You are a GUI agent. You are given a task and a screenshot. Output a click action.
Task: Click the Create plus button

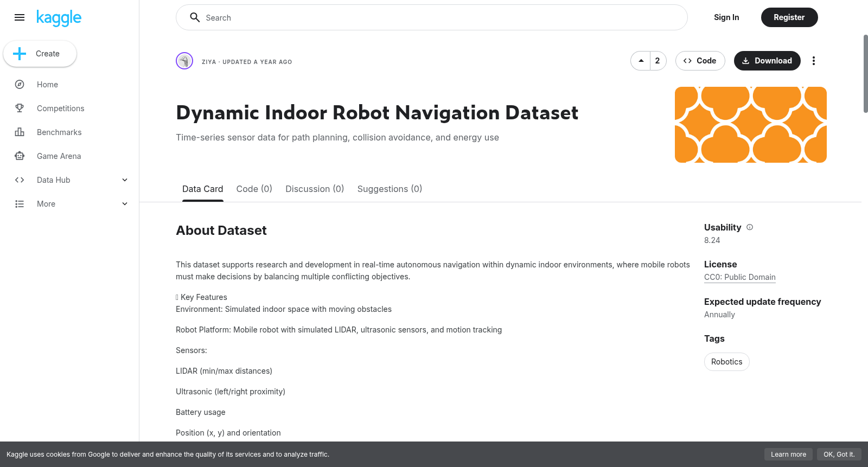pos(40,54)
